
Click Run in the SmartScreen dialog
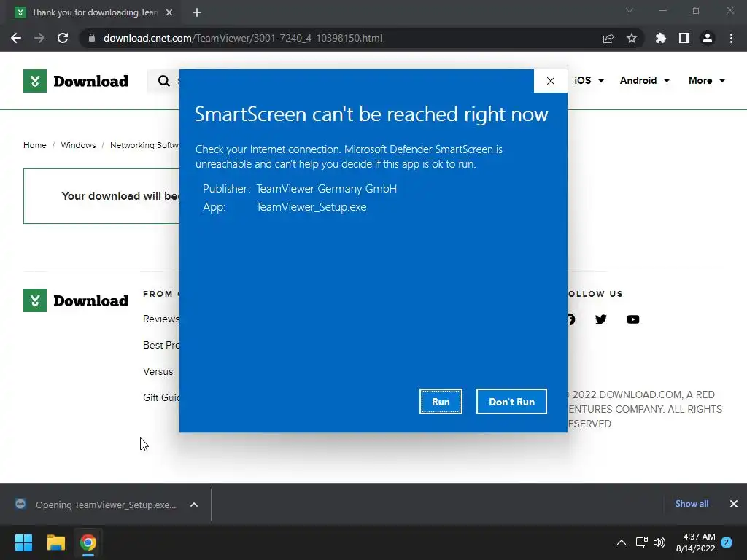[441, 402]
